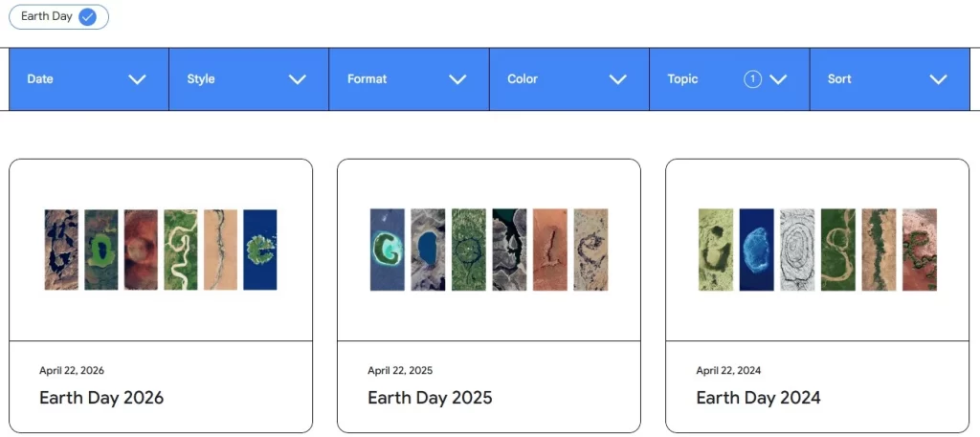The image size is (980, 437).
Task: Click the April 22, 2025 date text
Action: (x=400, y=370)
